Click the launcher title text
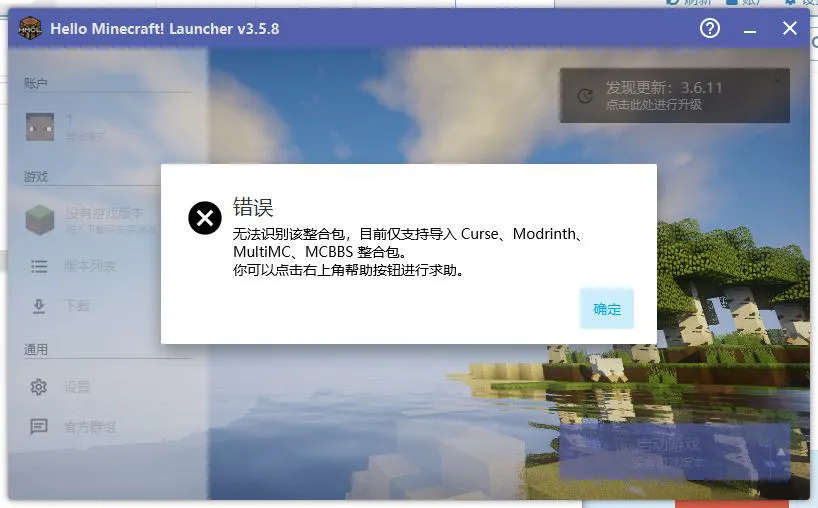 click(165, 29)
